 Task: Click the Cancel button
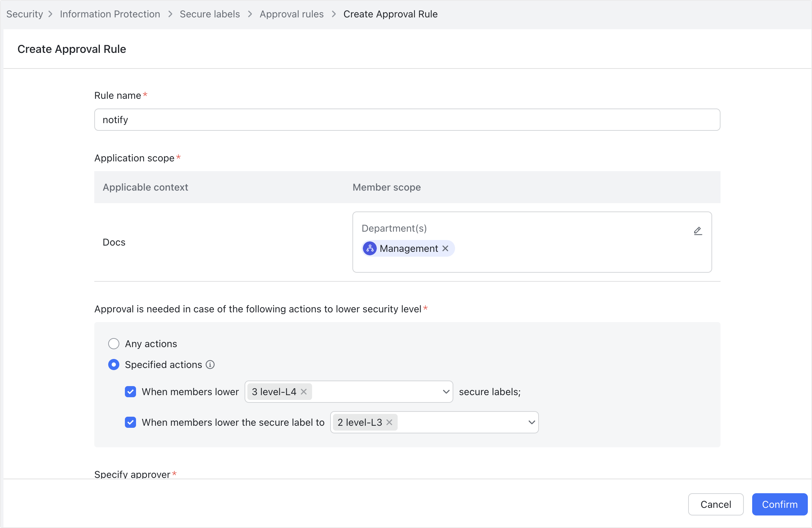pos(716,504)
